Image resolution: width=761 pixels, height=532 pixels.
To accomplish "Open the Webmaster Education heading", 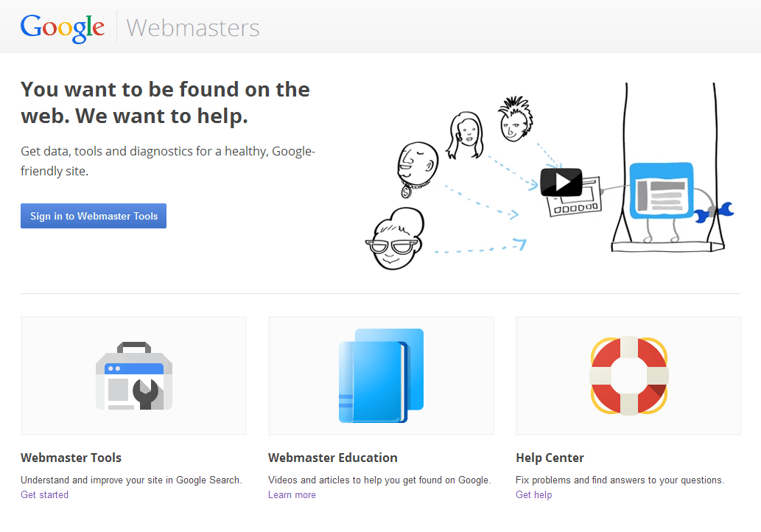I will point(332,458).
